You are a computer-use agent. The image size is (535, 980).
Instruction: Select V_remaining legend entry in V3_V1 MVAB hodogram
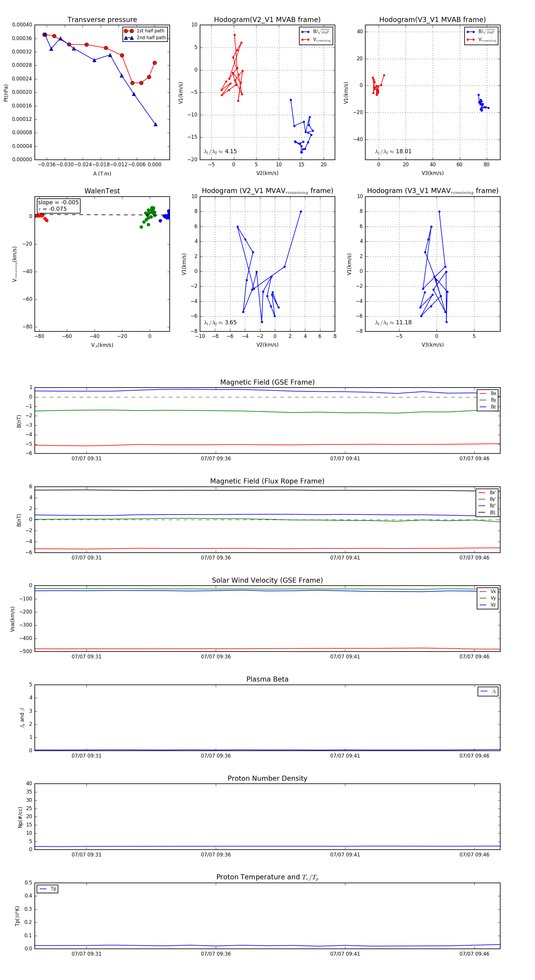(x=481, y=39)
